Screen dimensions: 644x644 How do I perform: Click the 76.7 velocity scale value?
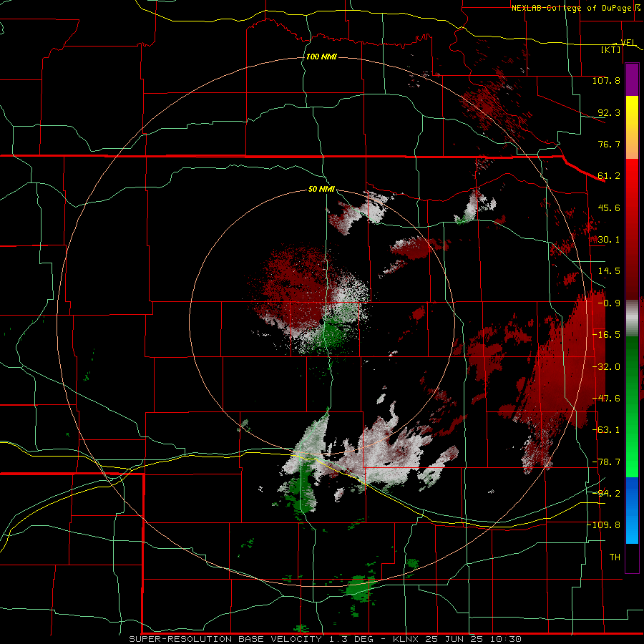tap(609, 144)
